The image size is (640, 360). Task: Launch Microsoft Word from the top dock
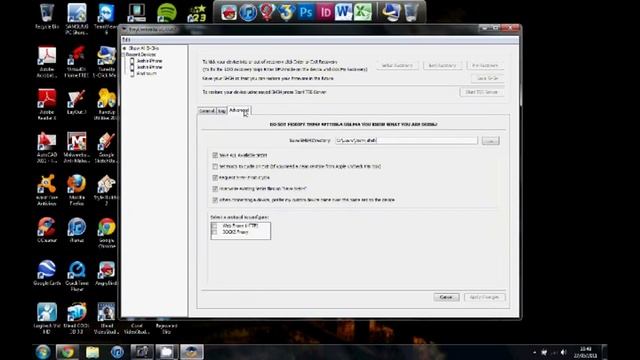(343, 12)
